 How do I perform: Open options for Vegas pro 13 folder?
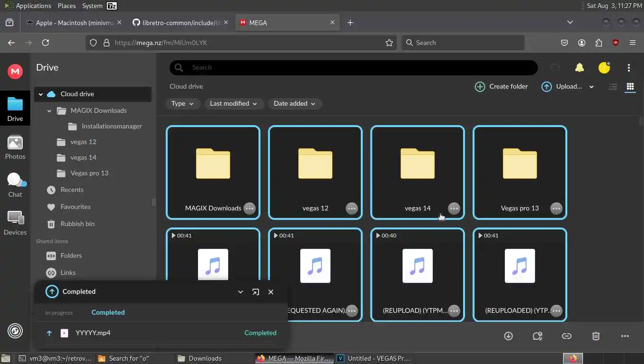click(x=556, y=208)
